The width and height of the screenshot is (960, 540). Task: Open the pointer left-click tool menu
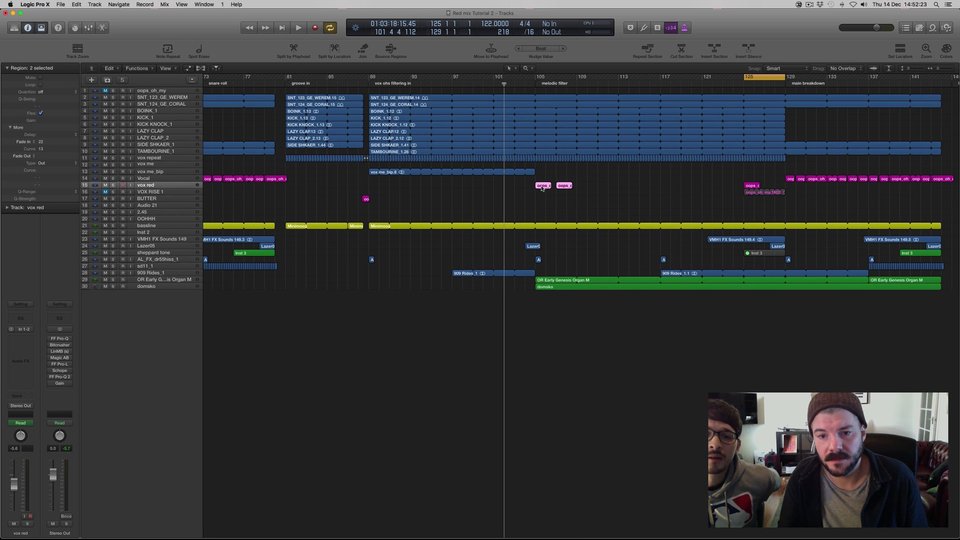point(509,69)
